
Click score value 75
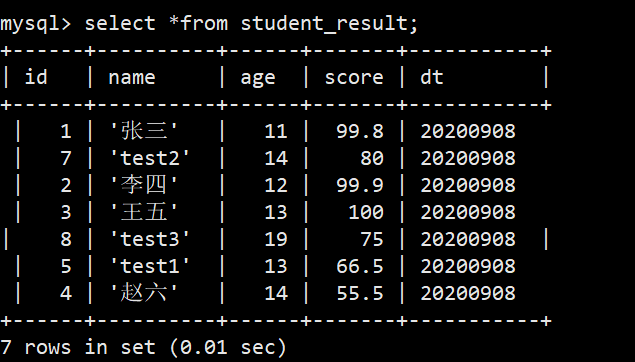click(372, 239)
